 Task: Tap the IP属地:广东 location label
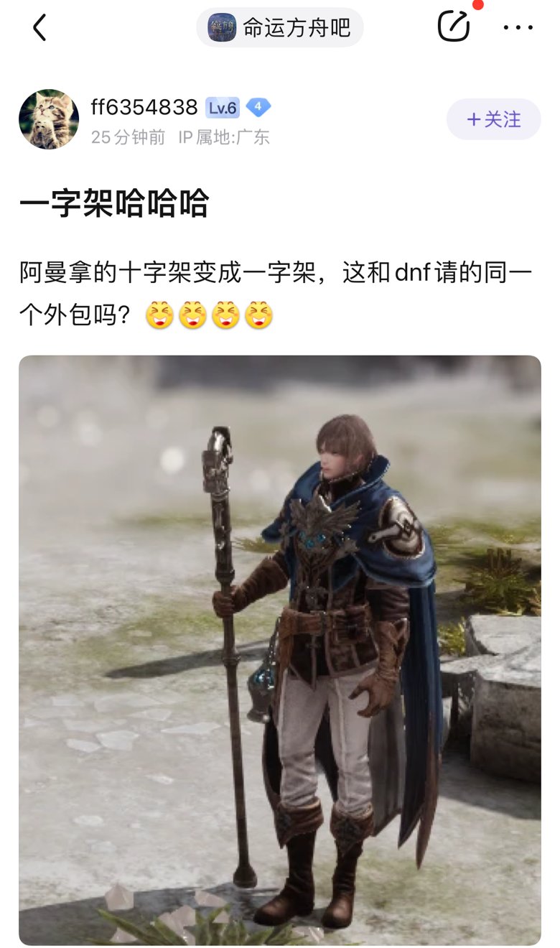coord(224,137)
